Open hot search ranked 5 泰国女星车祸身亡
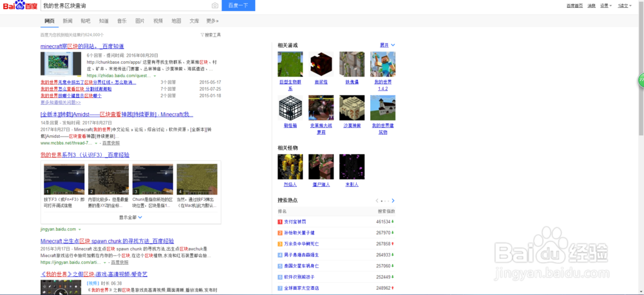Viewport: 644px width, 295px height. click(301, 266)
